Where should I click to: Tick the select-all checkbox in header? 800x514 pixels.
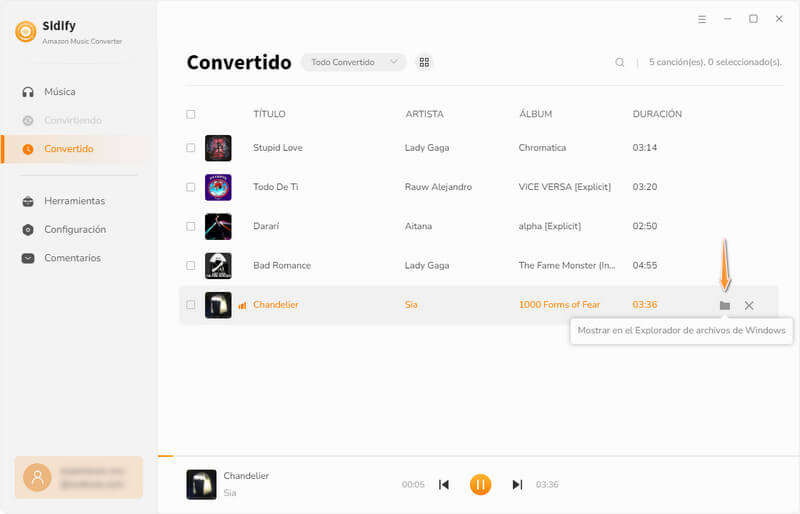[x=191, y=114]
